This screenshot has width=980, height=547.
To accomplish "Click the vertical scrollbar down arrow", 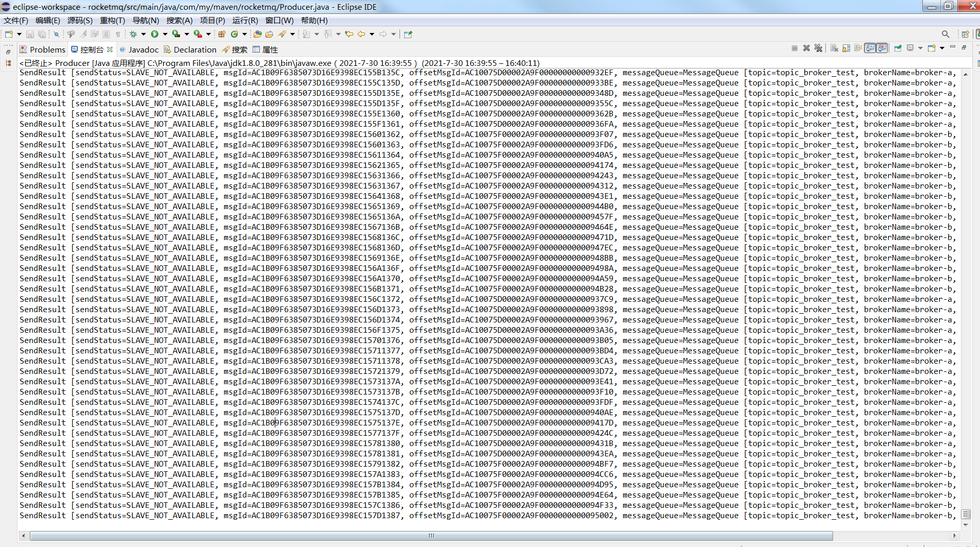I will (966, 525).
